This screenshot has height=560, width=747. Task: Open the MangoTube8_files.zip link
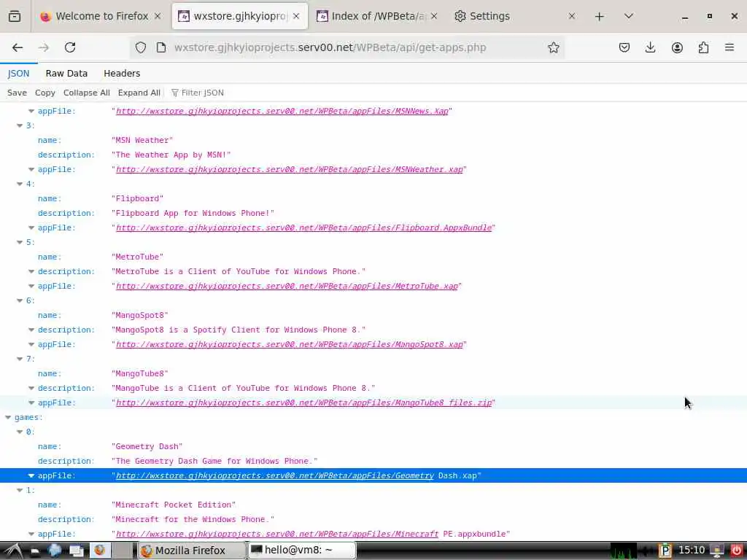pos(303,402)
